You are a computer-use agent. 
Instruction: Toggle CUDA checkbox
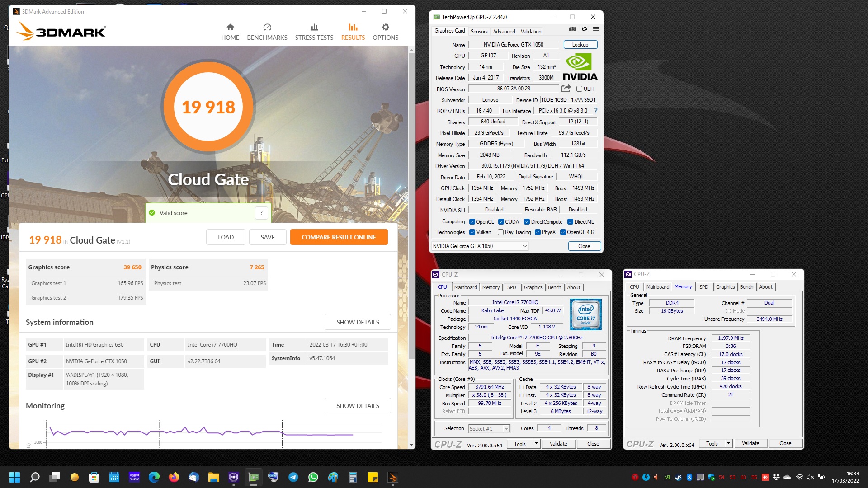[501, 222]
